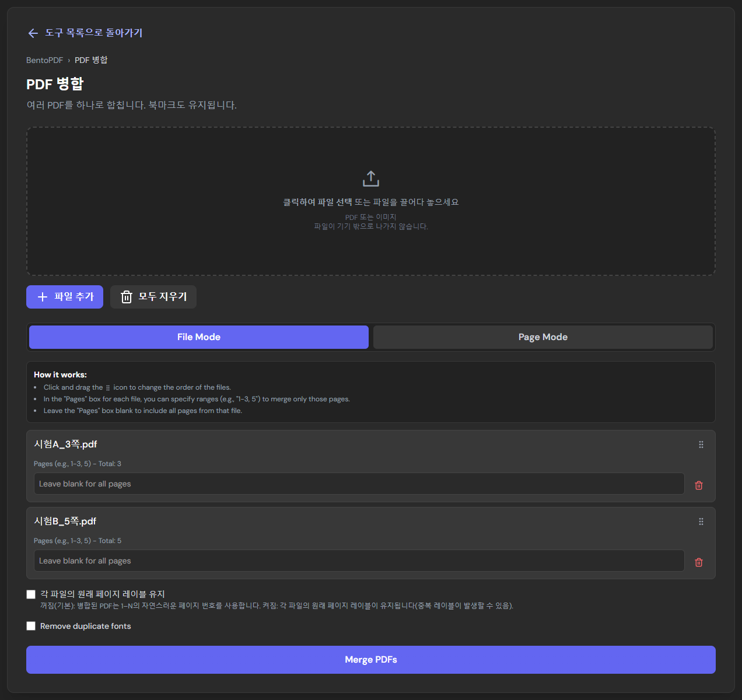Viewport: 742px width, 700px height.
Task: Click the back arrow icon at top
Action: point(33,33)
